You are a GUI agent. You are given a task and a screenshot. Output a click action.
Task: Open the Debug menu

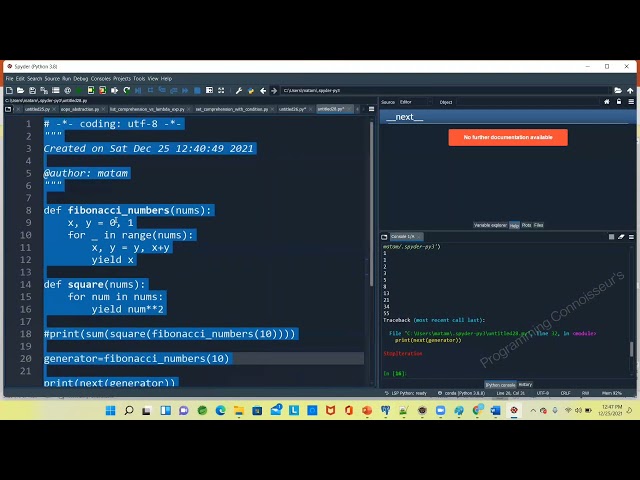pyautogui.click(x=81, y=78)
